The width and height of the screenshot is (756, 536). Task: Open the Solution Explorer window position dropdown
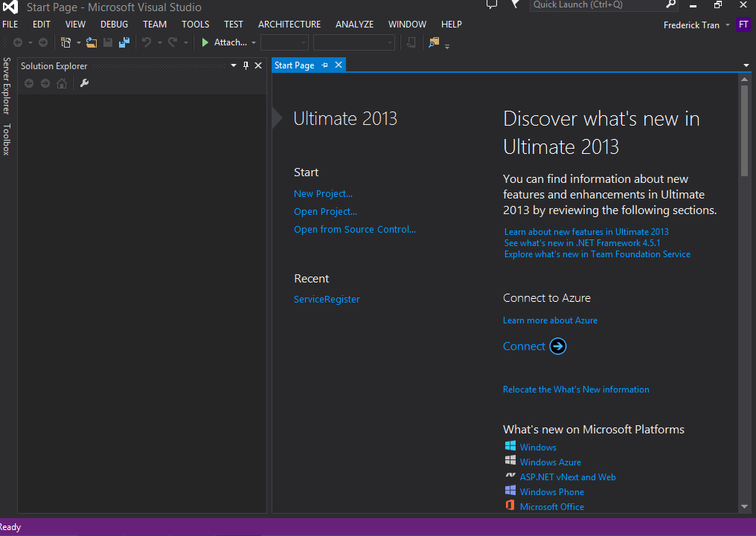tap(234, 65)
